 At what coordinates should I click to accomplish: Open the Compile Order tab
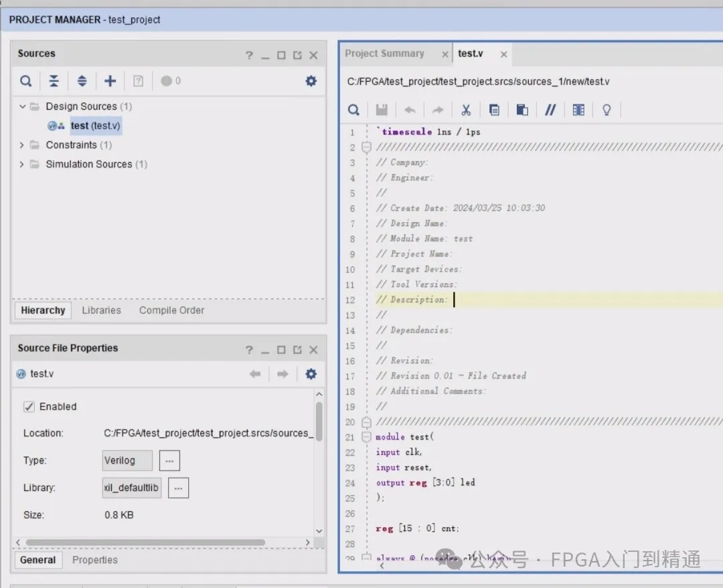click(x=171, y=310)
